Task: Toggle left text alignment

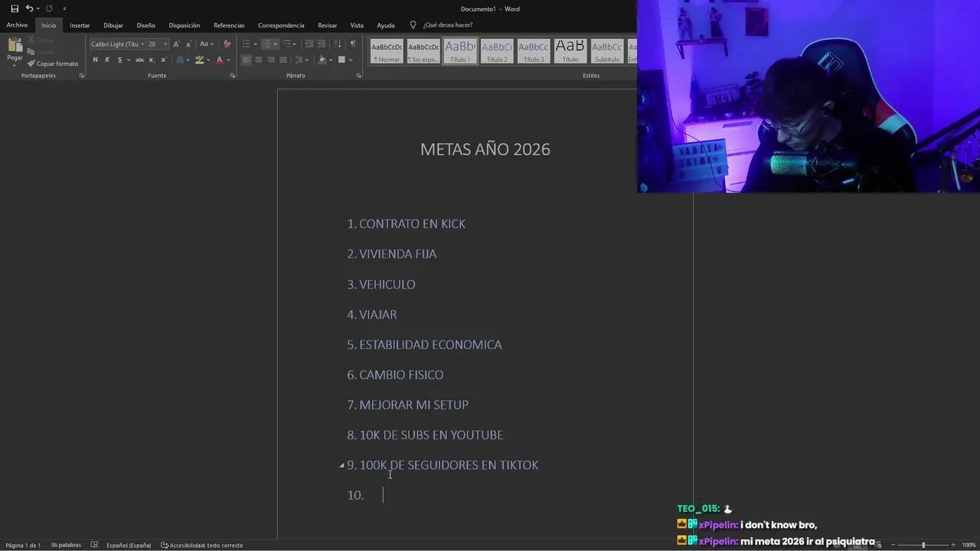Action: pyautogui.click(x=246, y=60)
